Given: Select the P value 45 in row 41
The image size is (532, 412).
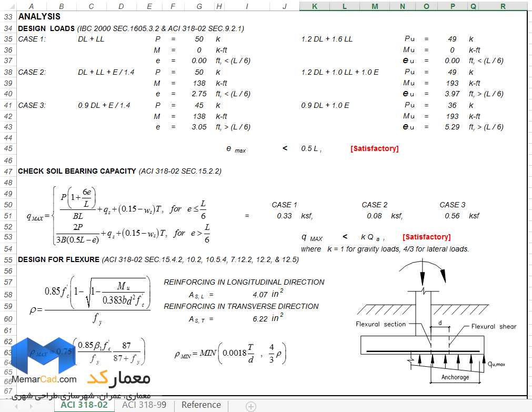Looking at the screenshot, I should point(199,106).
